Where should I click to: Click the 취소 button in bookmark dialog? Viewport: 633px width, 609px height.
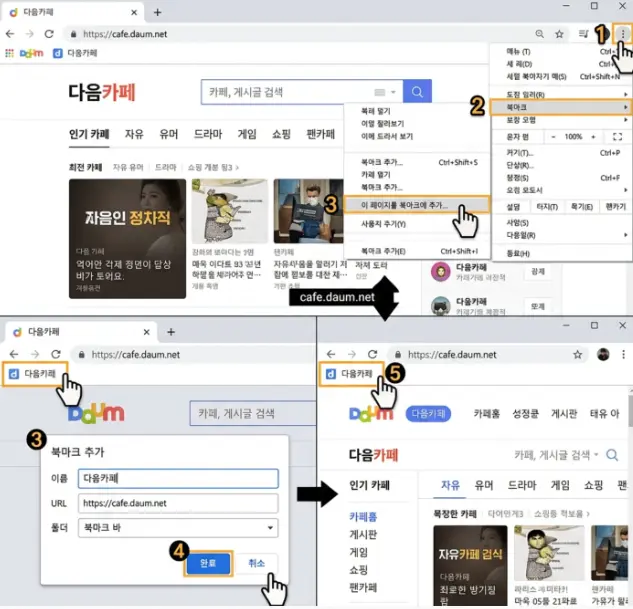pyautogui.click(x=257, y=563)
